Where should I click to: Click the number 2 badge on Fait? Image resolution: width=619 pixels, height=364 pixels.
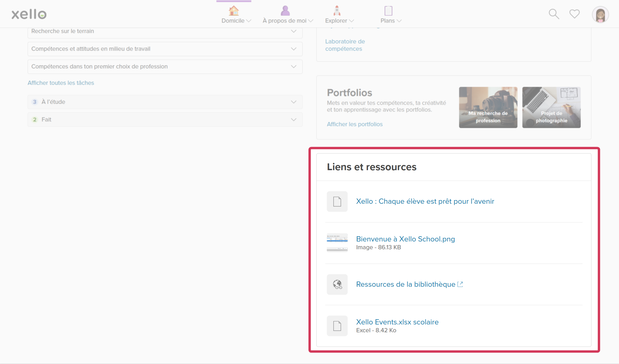coord(35,120)
